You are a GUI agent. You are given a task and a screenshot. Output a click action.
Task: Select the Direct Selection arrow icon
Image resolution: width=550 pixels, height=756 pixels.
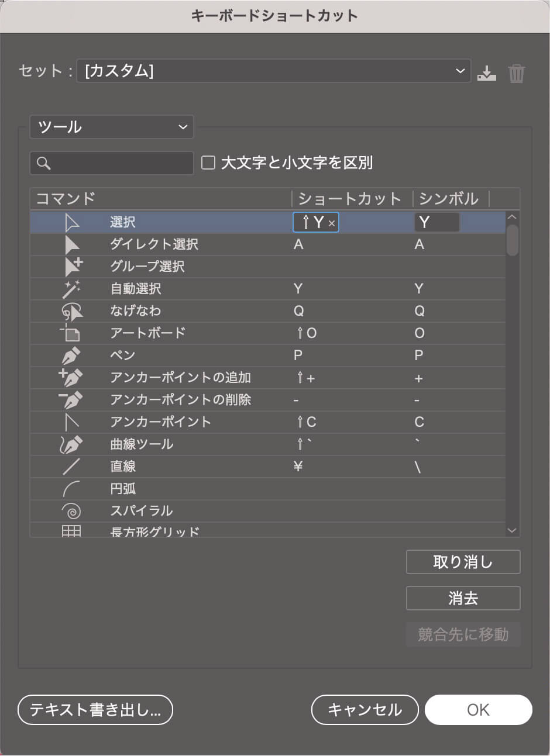72,244
